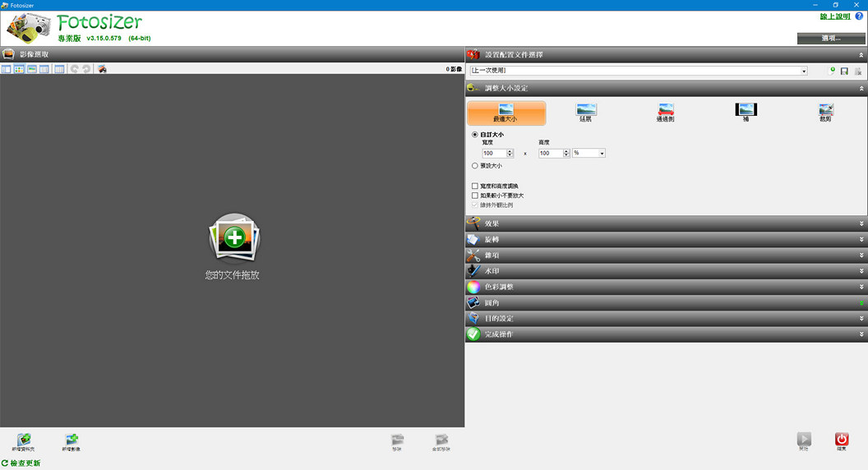868x470 pixels.
Task: Select the 延展 stretch resize mode icon
Action: [x=586, y=110]
